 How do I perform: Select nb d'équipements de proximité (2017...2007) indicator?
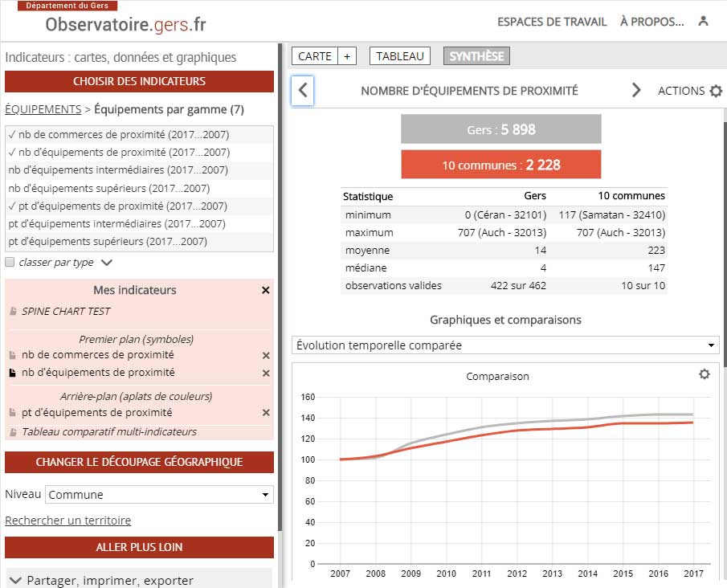tap(139, 152)
